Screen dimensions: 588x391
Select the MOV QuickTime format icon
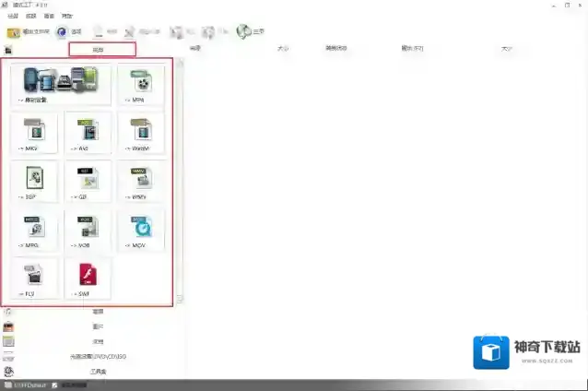pos(140,231)
